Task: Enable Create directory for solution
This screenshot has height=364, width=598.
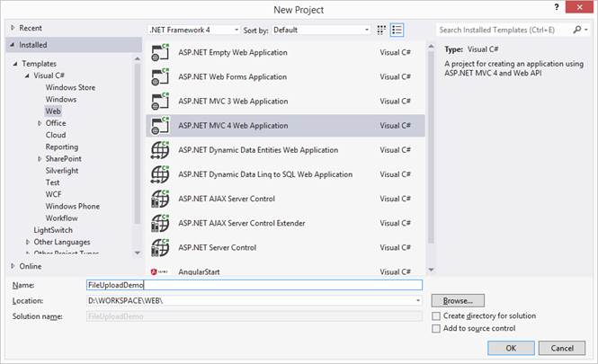Action: [x=436, y=316]
